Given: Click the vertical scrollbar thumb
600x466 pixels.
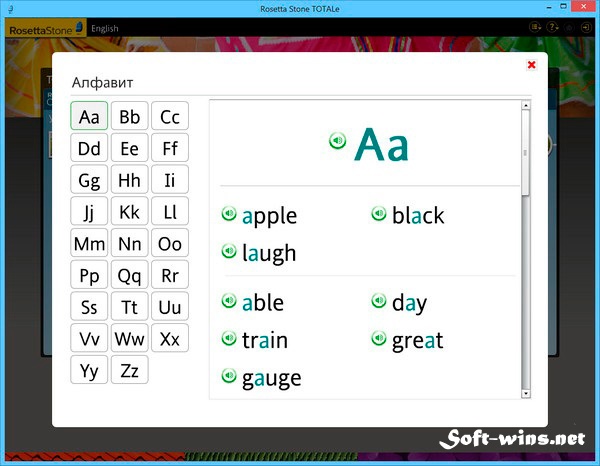Looking at the screenshot, I should pyautogui.click(x=526, y=153).
